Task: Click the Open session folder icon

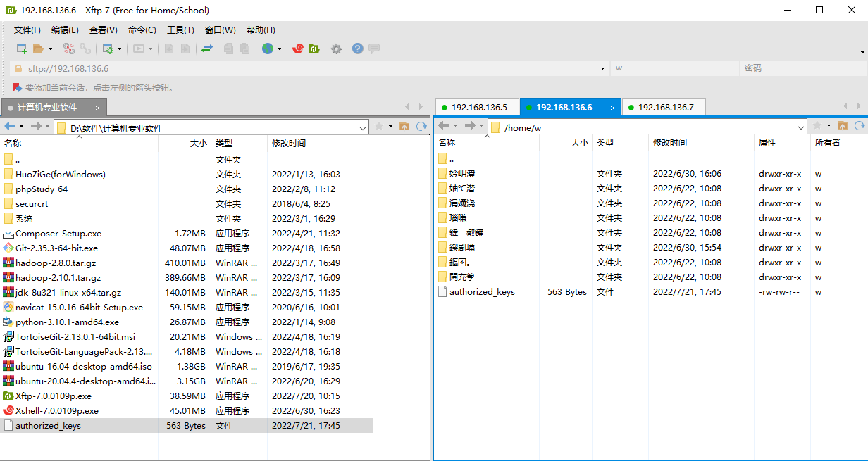Action: point(38,49)
